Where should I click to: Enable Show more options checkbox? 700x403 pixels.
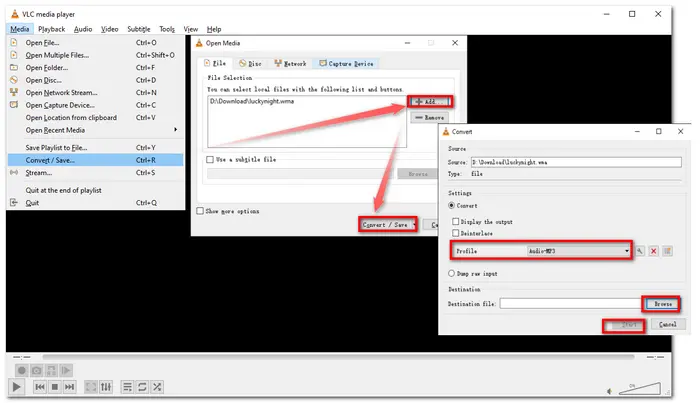coord(200,211)
